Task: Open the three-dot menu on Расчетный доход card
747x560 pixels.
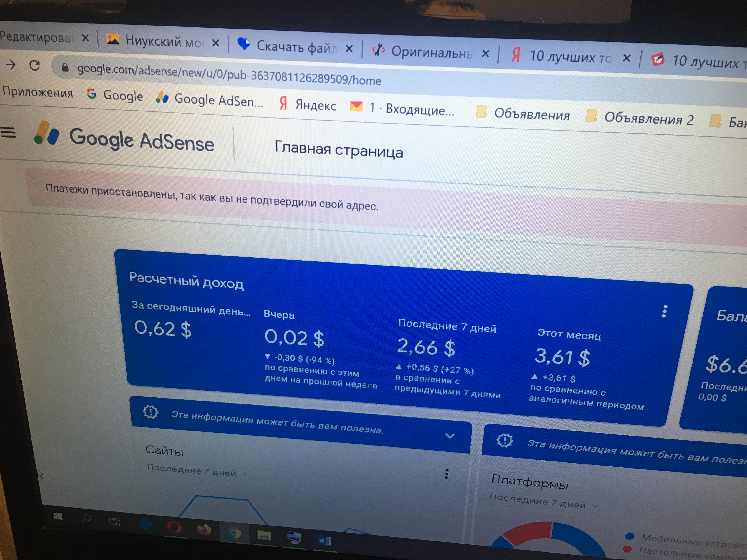Action: [664, 311]
